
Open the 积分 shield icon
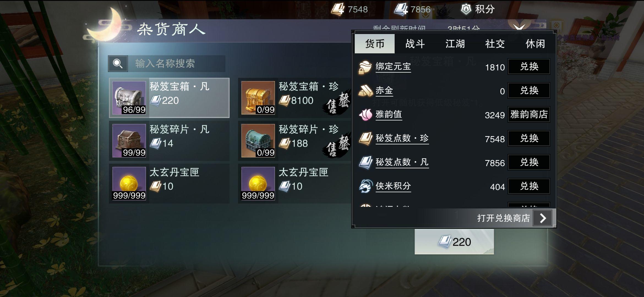pyautogui.click(x=466, y=9)
